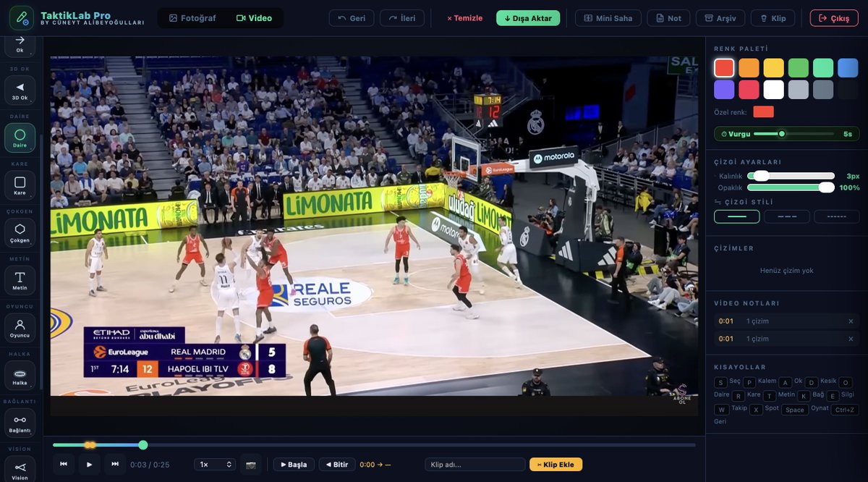
Task: Pick the white color swatch
Action: (774, 90)
